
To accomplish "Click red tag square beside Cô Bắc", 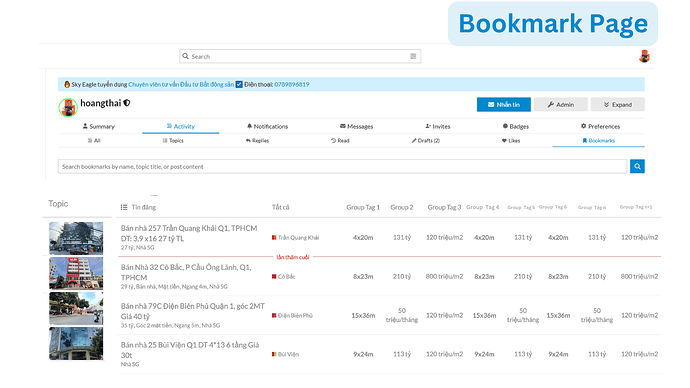I will (x=274, y=277).
